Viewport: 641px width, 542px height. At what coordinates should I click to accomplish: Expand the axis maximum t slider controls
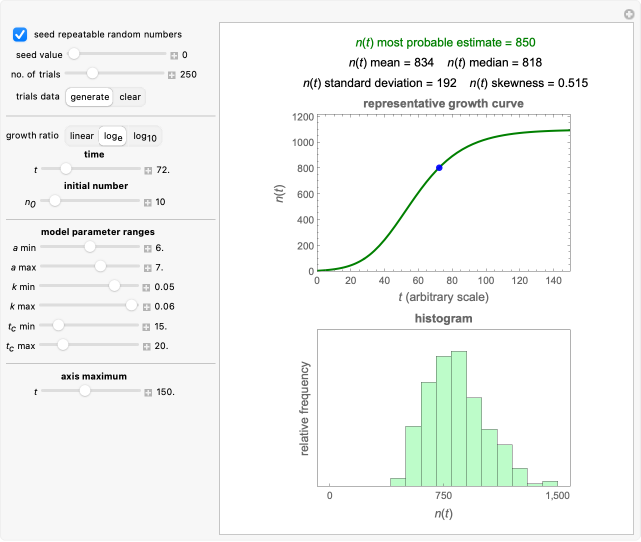point(148,392)
